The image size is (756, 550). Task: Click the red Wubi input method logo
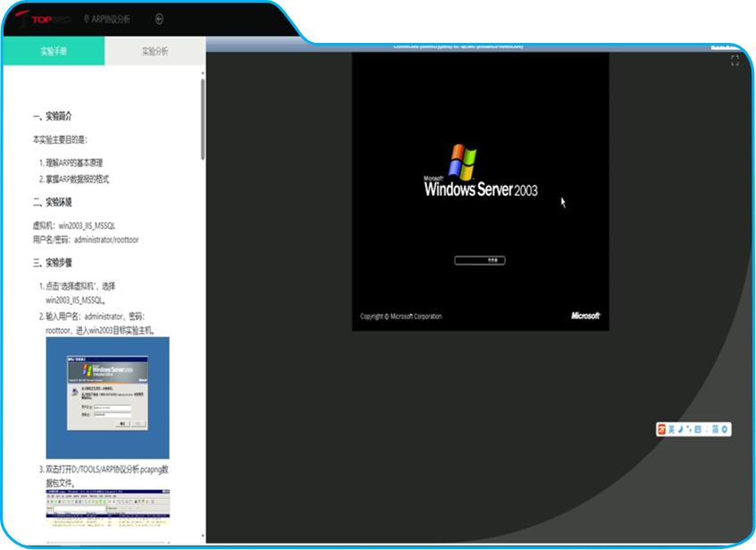662,429
